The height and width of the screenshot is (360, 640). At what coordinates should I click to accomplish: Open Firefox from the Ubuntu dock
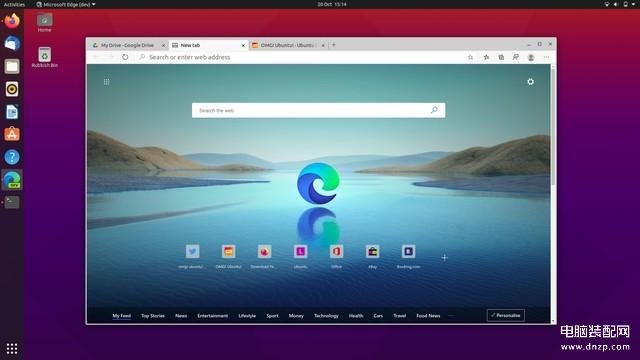(x=12, y=21)
